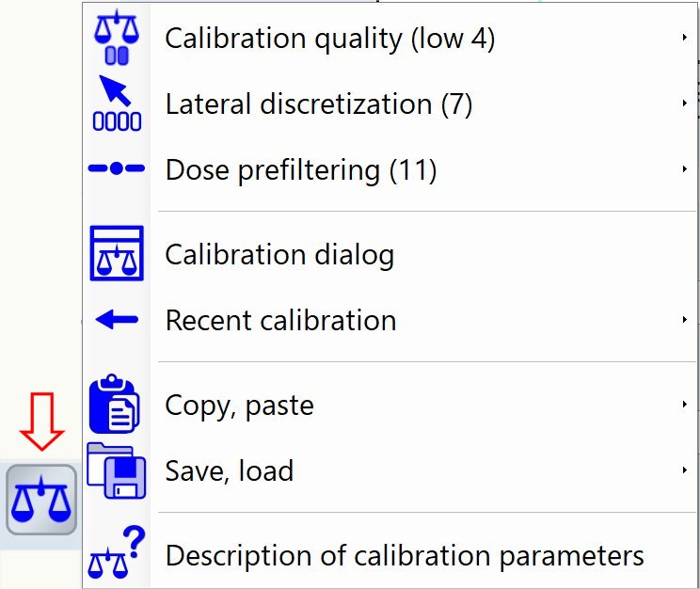The width and height of the screenshot is (700, 589).
Task: Expand the Copy, paste submenu arrow
Action: (x=684, y=405)
